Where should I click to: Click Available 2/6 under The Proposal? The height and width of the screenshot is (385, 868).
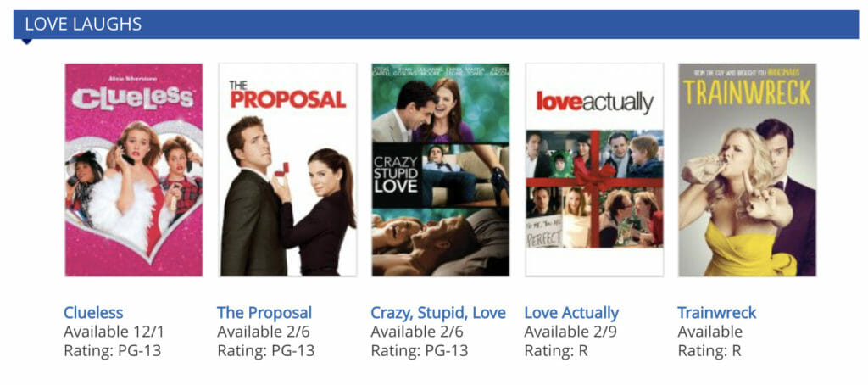[x=264, y=332]
